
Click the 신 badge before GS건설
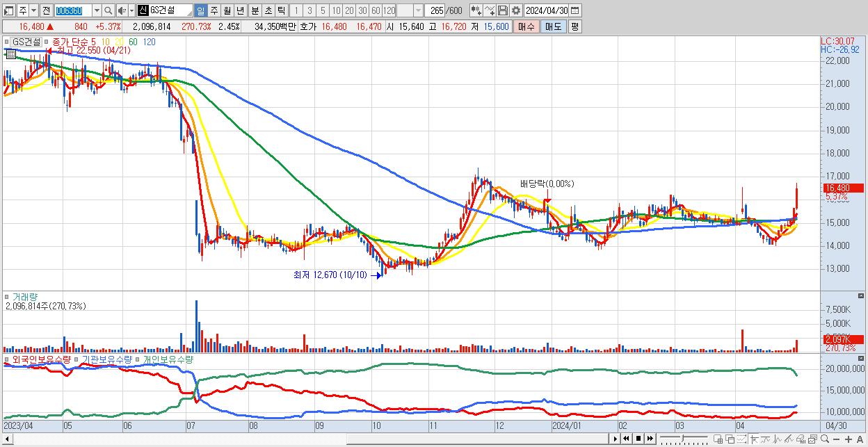[143, 10]
